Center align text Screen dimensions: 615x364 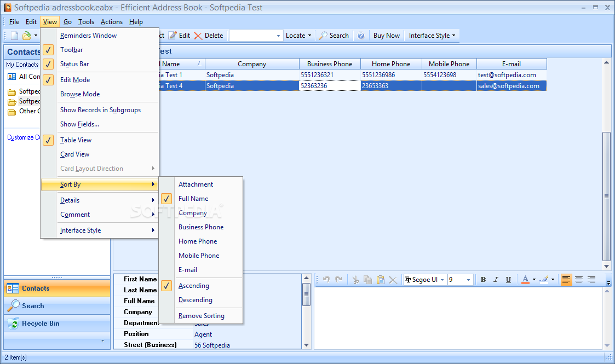click(x=578, y=279)
